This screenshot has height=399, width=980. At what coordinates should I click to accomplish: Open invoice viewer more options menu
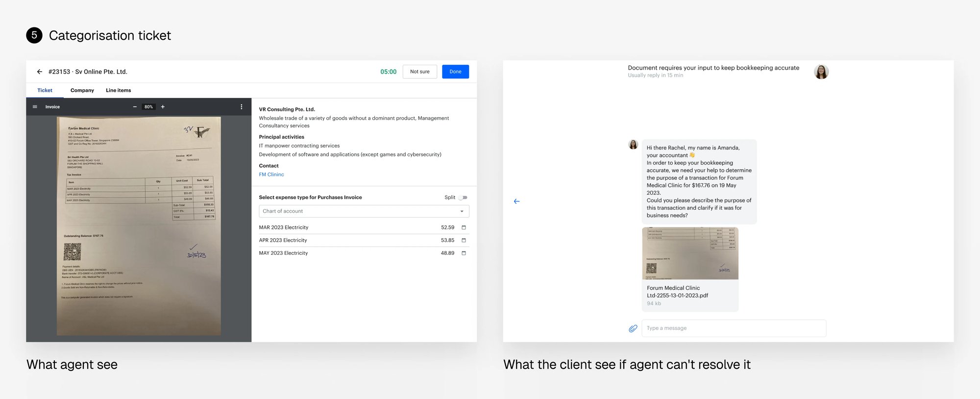tap(241, 107)
